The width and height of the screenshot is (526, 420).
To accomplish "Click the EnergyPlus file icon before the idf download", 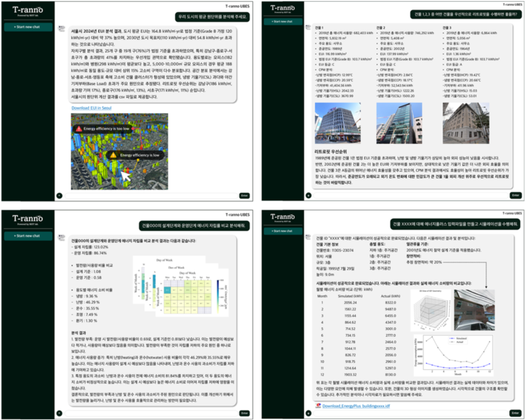I will pos(318,406).
